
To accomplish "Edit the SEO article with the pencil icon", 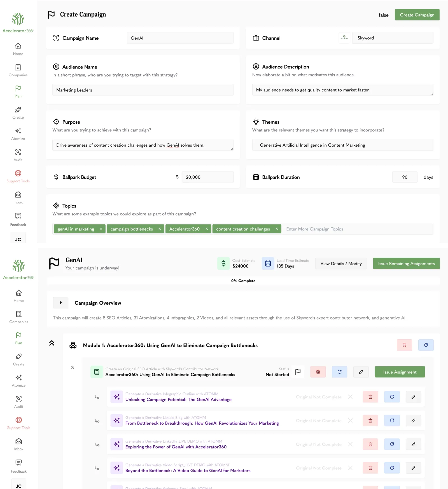I will coord(361,372).
